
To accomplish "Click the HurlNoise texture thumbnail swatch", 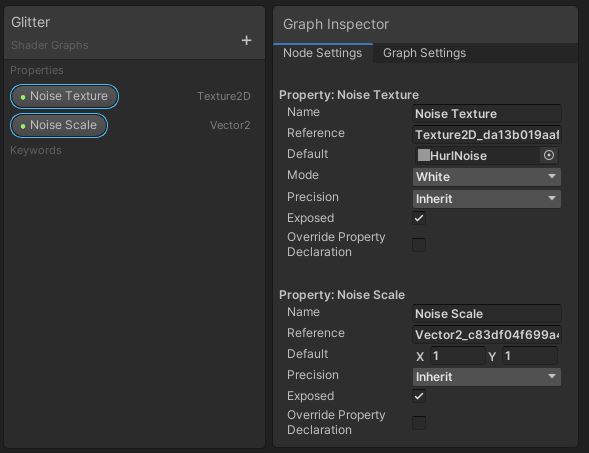I will pyautogui.click(x=423, y=155).
